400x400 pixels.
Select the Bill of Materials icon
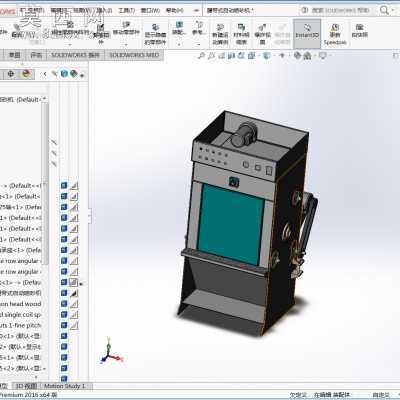[x=241, y=34]
